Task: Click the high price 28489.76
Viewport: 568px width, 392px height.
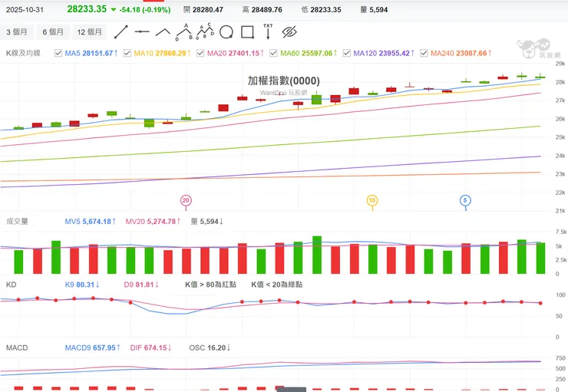Action: coord(267,10)
